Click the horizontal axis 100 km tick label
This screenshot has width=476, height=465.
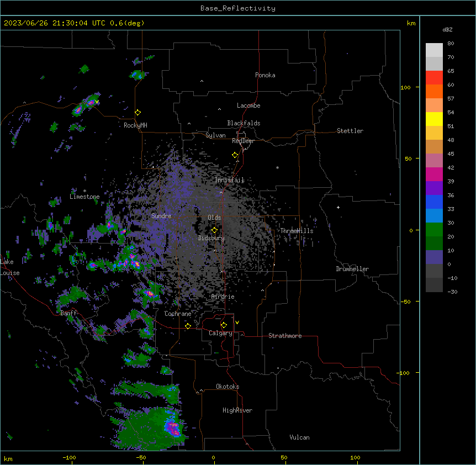click(355, 457)
